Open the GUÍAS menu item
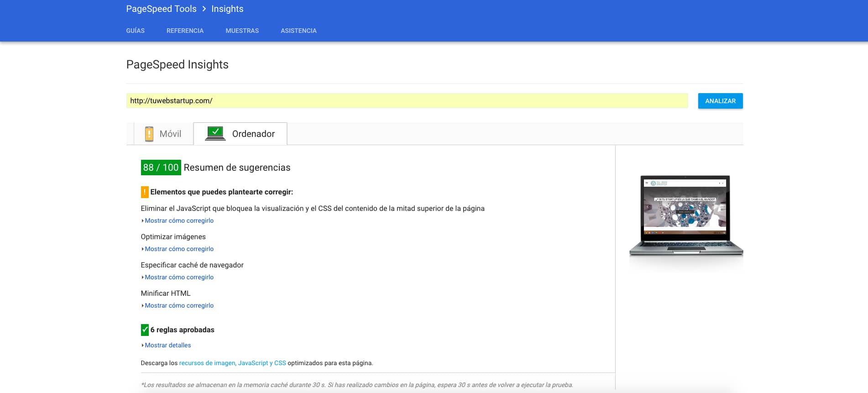 pyautogui.click(x=136, y=31)
